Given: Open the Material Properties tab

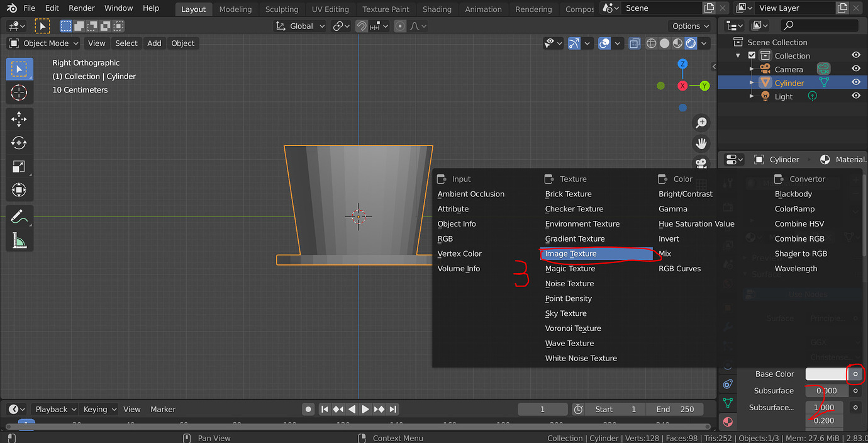Looking at the screenshot, I should tap(728, 422).
